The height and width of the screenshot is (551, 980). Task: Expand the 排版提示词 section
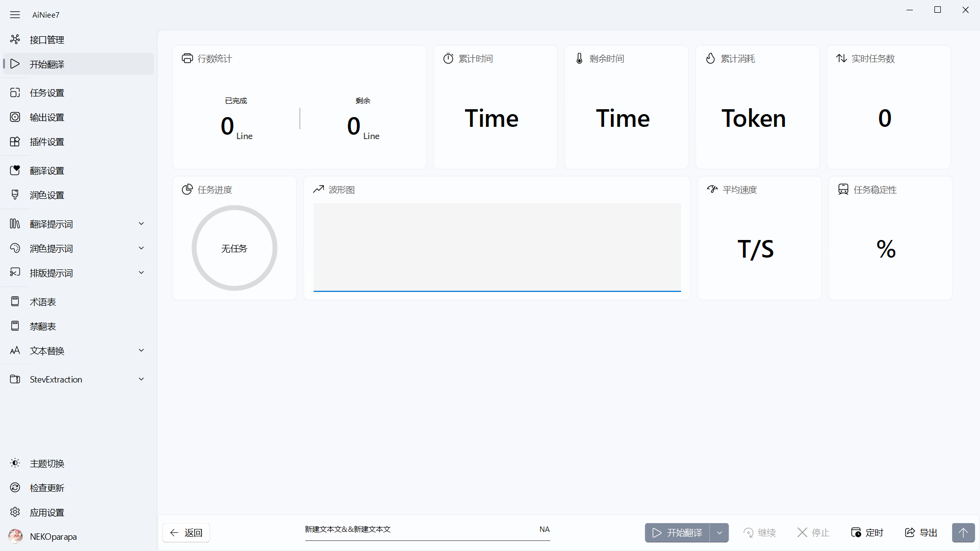(141, 273)
